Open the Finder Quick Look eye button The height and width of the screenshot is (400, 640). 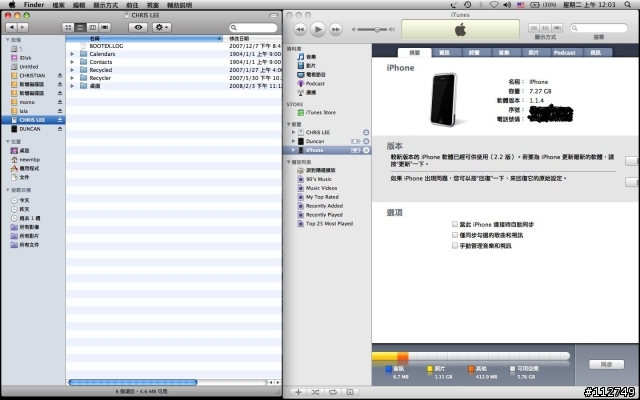[x=138, y=27]
